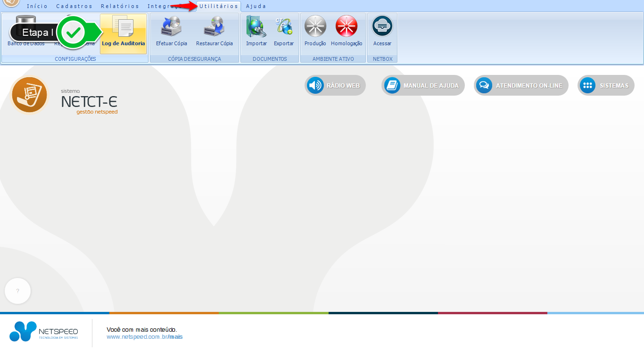Open Restaurar Cópia restore icon
This screenshot has width=644, height=351.
[214, 32]
